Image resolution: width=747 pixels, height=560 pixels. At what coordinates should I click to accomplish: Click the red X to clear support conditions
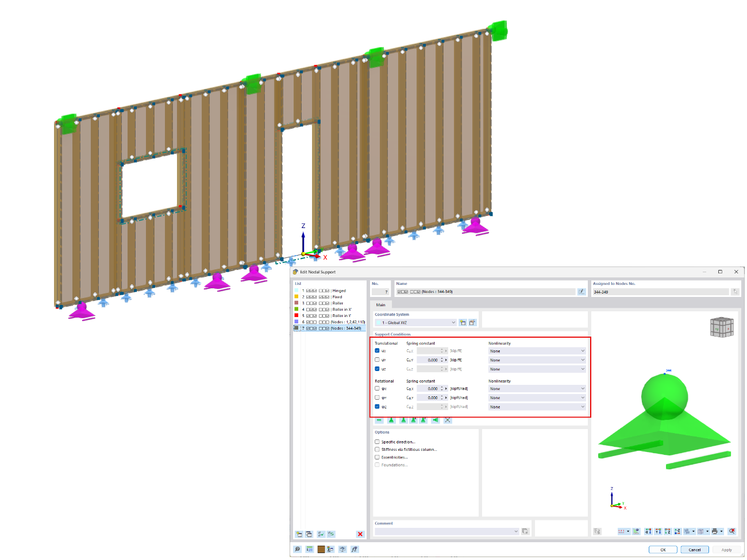pos(448,420)
